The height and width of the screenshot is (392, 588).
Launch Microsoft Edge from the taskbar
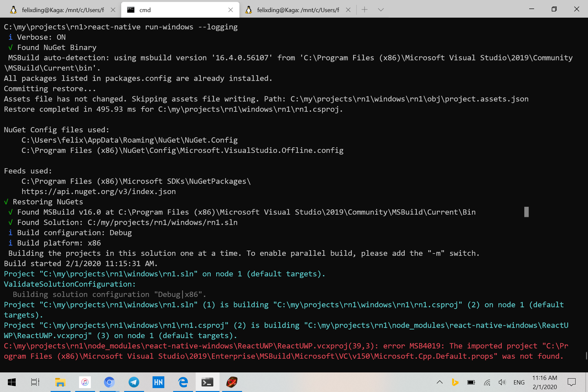click(183, 382)
